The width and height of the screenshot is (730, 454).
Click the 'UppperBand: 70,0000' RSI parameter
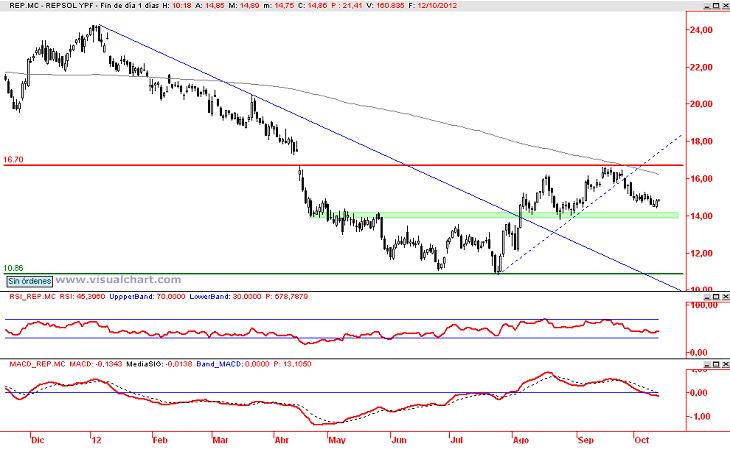147,297
